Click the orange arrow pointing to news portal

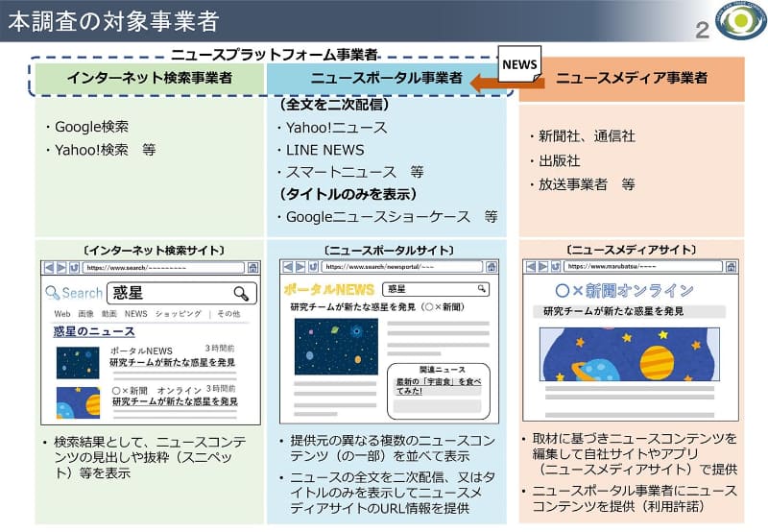click(507, 83)
